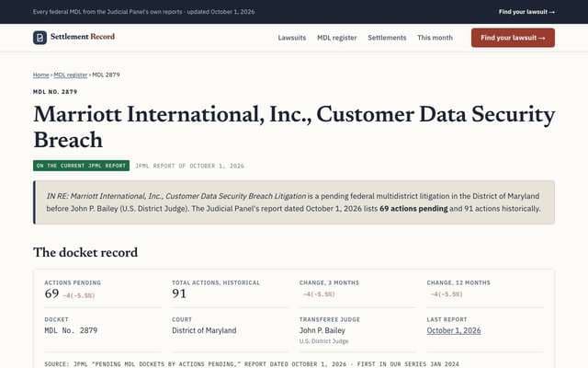
Task: Click the MDL 2879 breadcrumb text
Action: click(107, 75)
